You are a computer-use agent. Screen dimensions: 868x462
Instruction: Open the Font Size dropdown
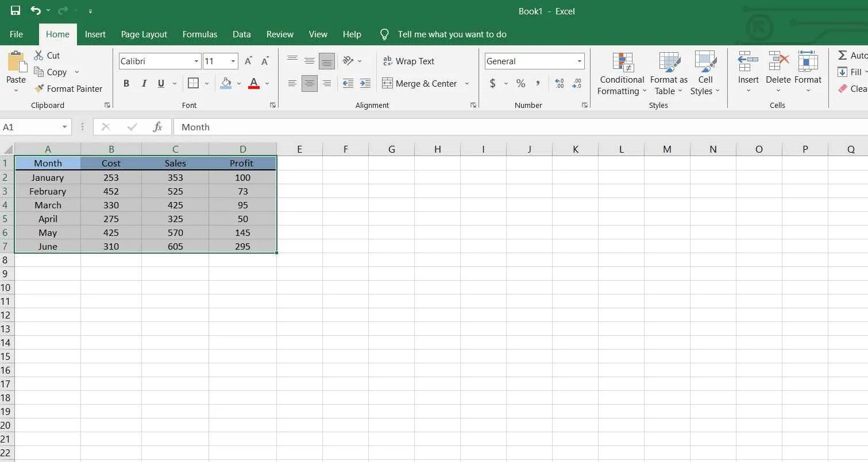pyautogui.click(x=233, y=61)
